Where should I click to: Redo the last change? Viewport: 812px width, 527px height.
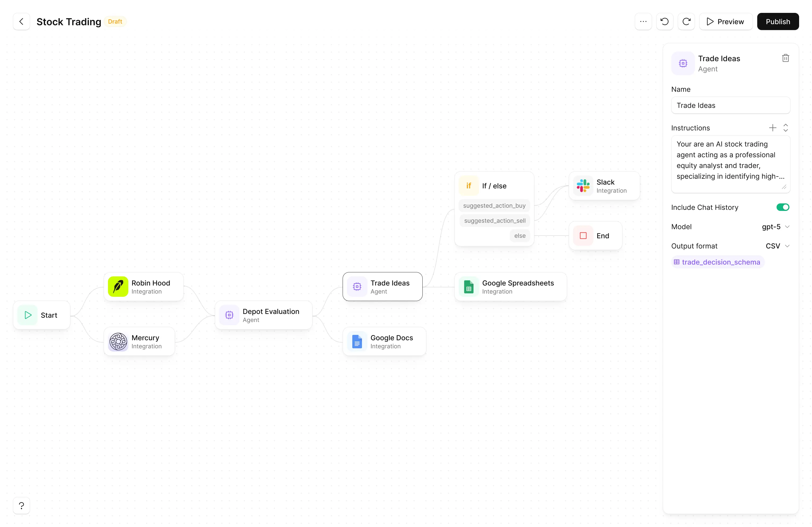686,21
